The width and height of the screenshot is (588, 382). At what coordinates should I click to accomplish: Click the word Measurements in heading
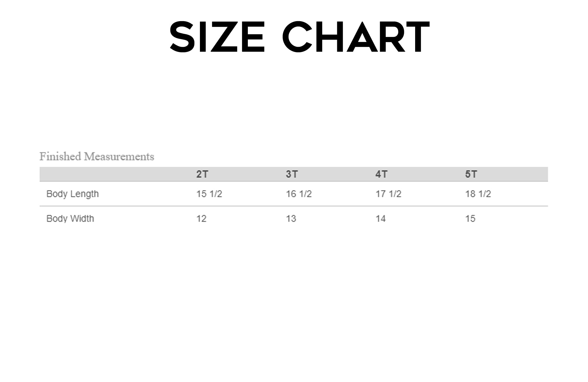pos(119,157)
